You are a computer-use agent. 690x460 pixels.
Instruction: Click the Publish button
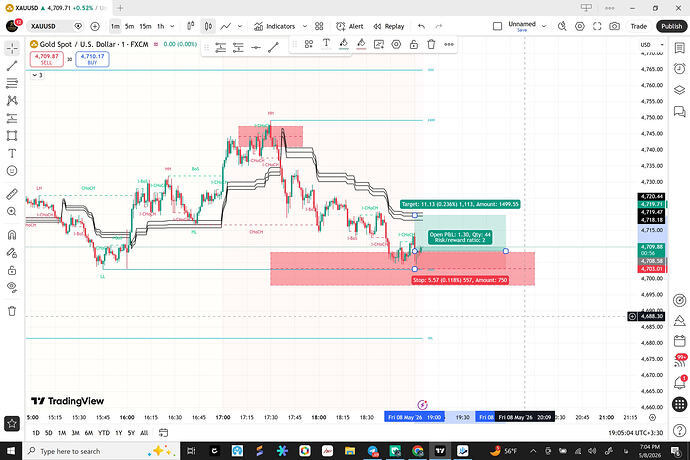point(672,26)
